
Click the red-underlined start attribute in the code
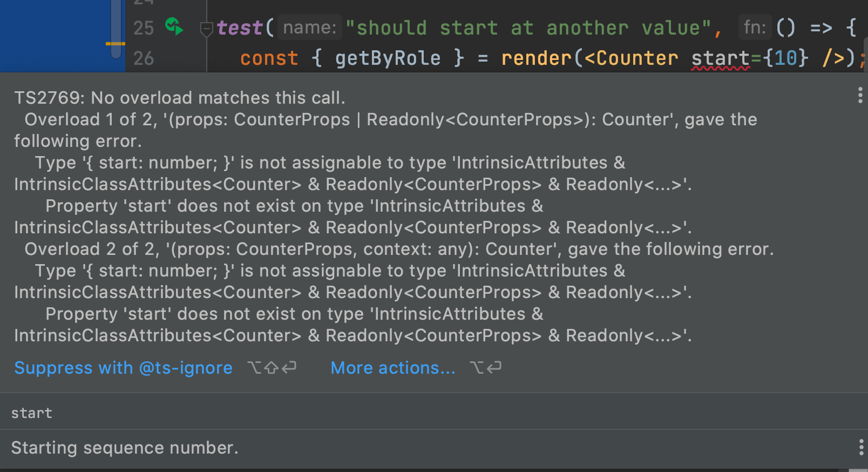coord(720,58)
